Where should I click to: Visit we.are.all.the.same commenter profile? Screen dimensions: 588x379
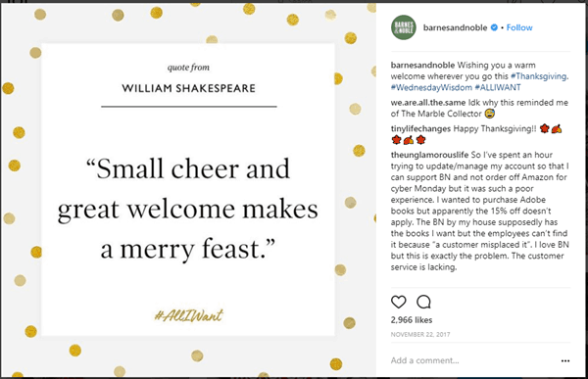(x=428, y=103)
